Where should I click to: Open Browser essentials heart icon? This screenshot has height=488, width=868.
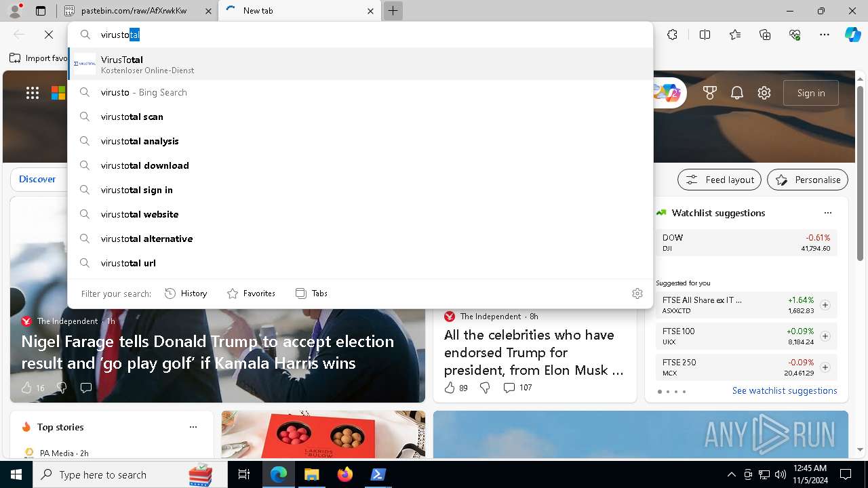click(x=795, y=35)
